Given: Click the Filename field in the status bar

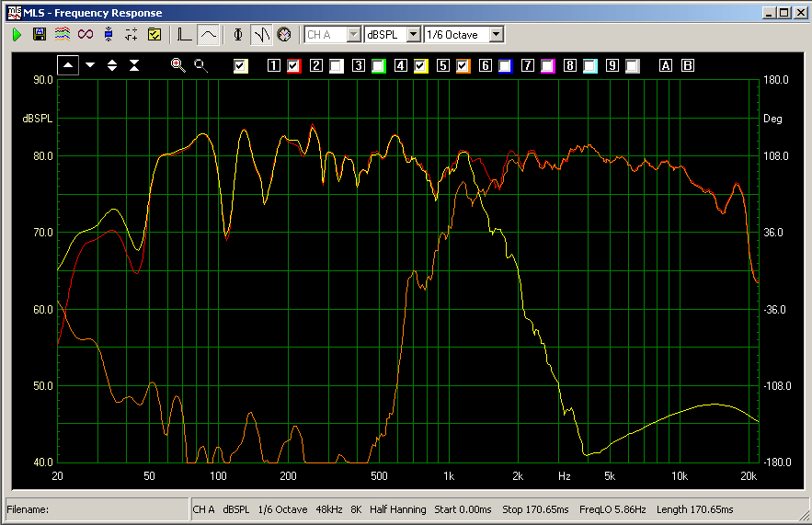Looking at the screenshot, I should click(x=97, y=509).
